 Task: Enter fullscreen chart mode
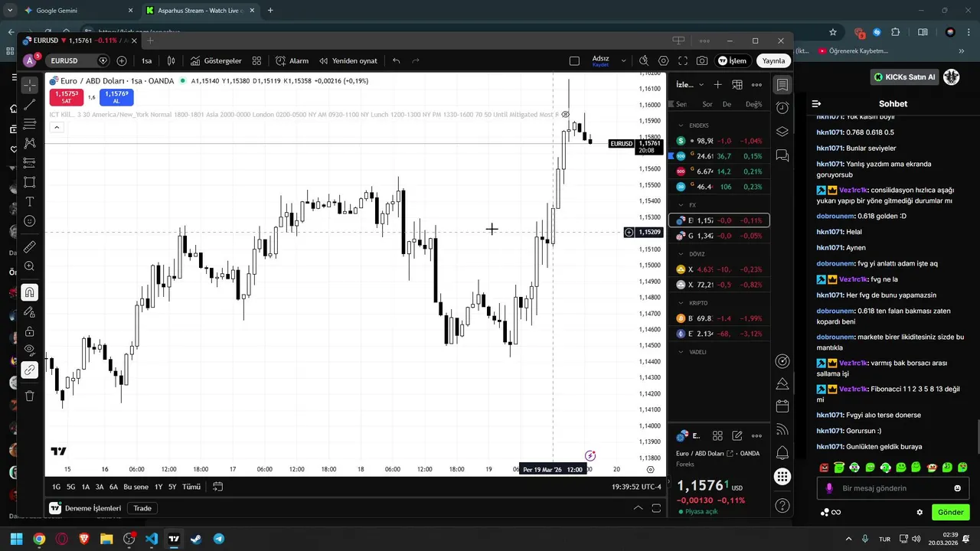683,60
